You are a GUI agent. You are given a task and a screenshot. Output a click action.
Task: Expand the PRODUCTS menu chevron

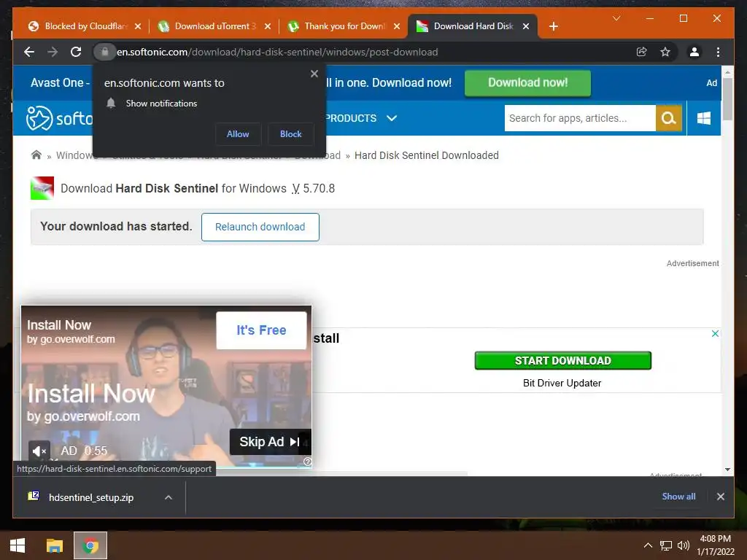point(392,118)
